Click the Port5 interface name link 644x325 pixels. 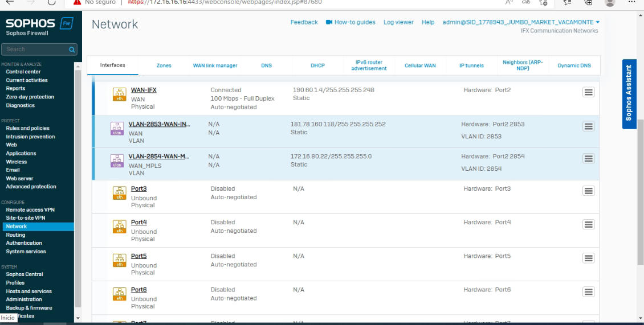[138, 256]
